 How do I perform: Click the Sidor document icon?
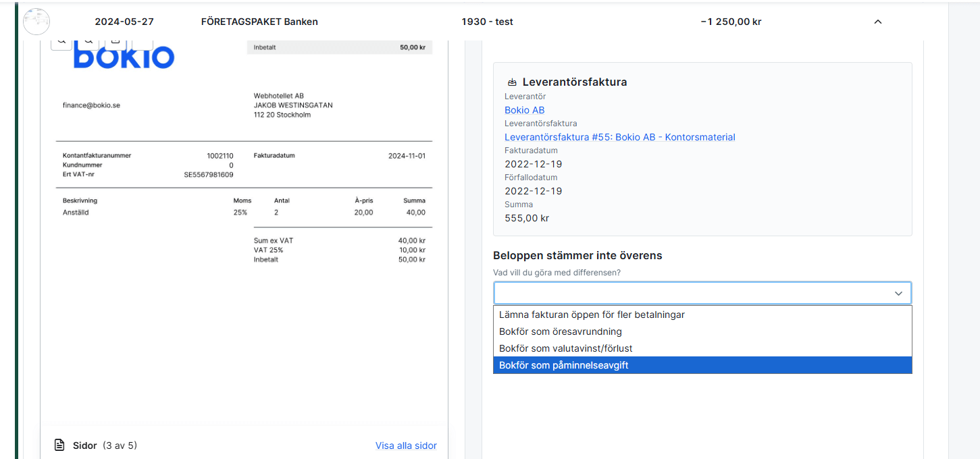[61, 446]
